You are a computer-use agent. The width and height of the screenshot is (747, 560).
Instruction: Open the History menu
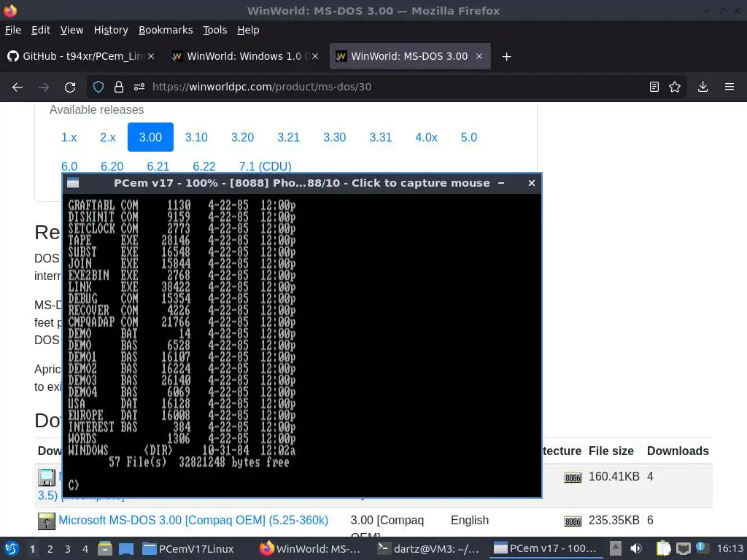pos(111,30)
